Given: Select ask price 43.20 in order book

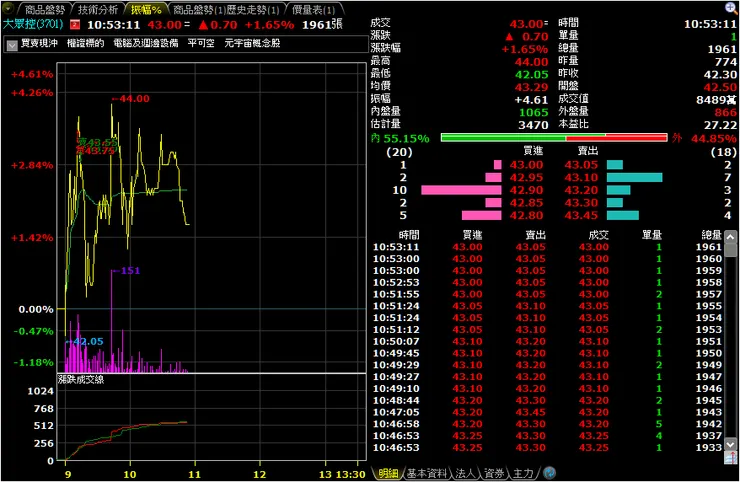Looking at the screenshot, I should pyautogui.click(x=581, y=190).
